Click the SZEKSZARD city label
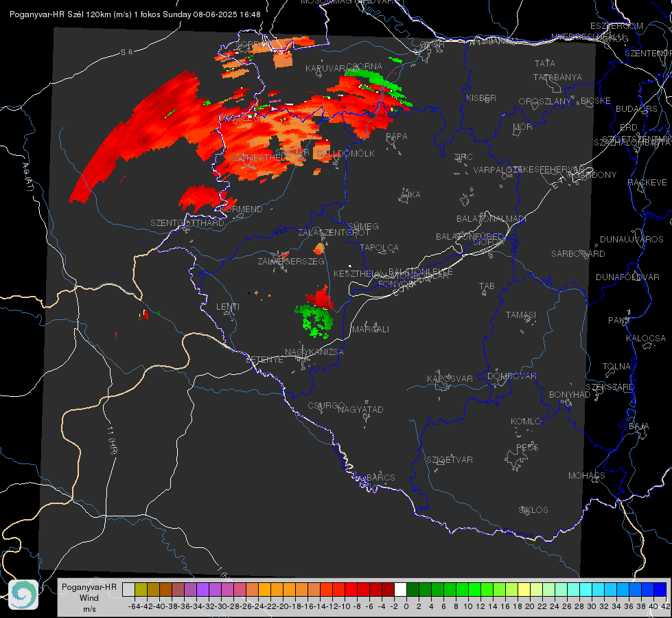Viewport: 672px width, 618px height. pos(610,387)
